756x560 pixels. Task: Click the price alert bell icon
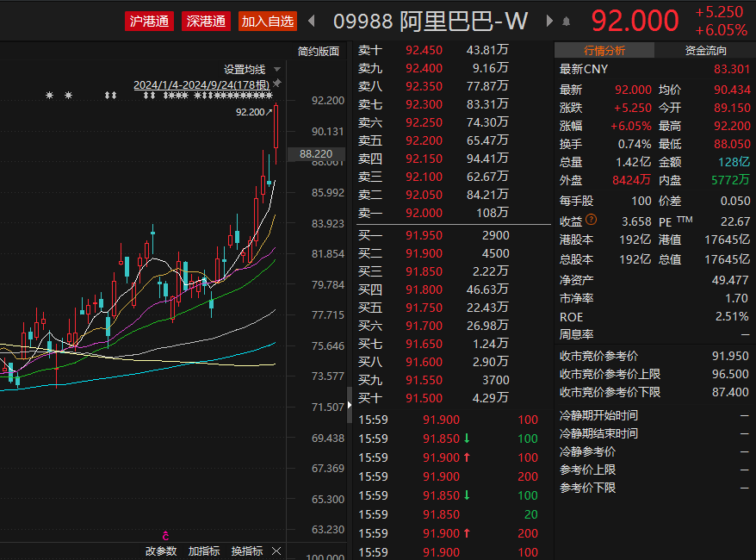coord(566,21)
